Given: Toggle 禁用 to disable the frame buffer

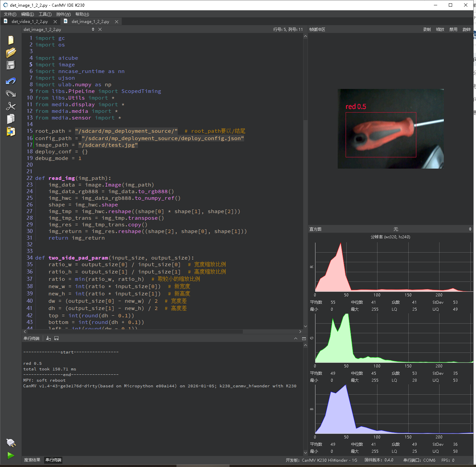Looking at the screenshot, I should pos(453,30).
